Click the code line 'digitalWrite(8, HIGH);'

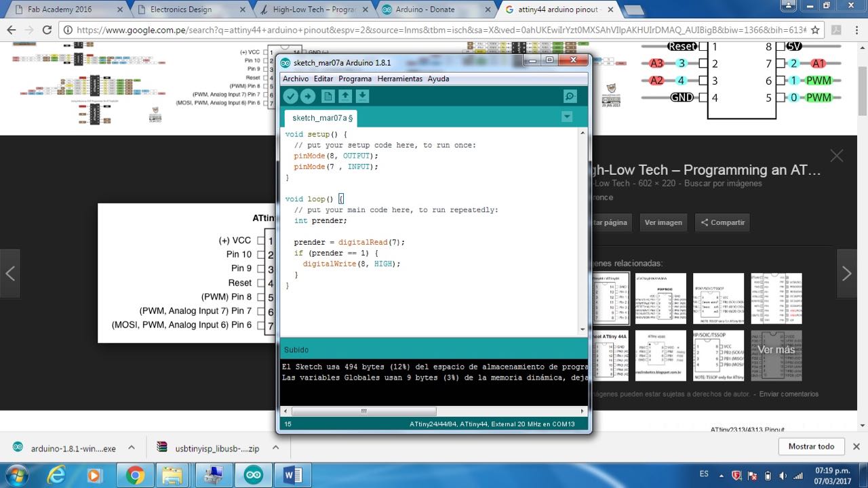352,264
